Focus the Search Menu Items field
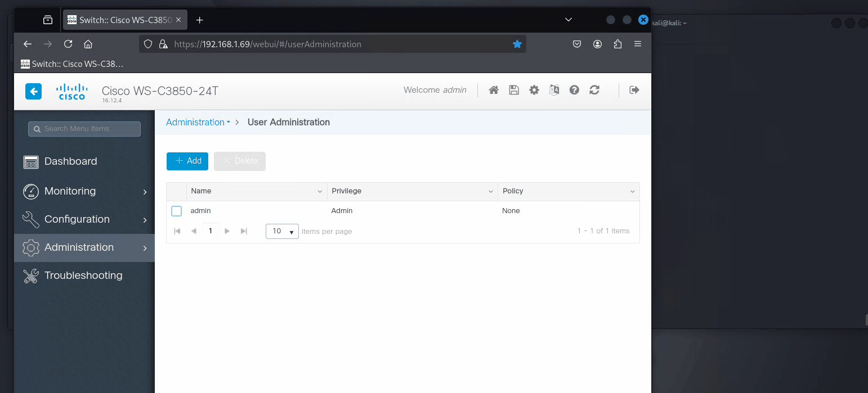This screenshot has width=868, height=393. click(84, 129)
